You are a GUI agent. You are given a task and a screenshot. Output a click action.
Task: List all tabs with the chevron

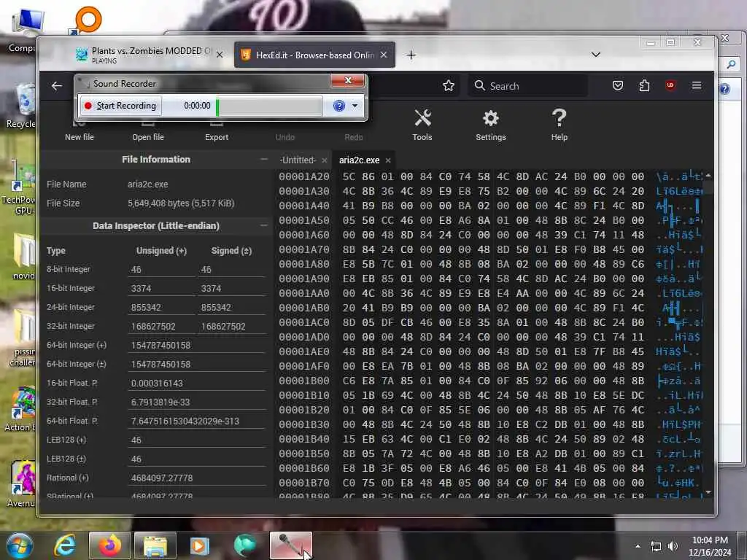click(x=595, y=55)
